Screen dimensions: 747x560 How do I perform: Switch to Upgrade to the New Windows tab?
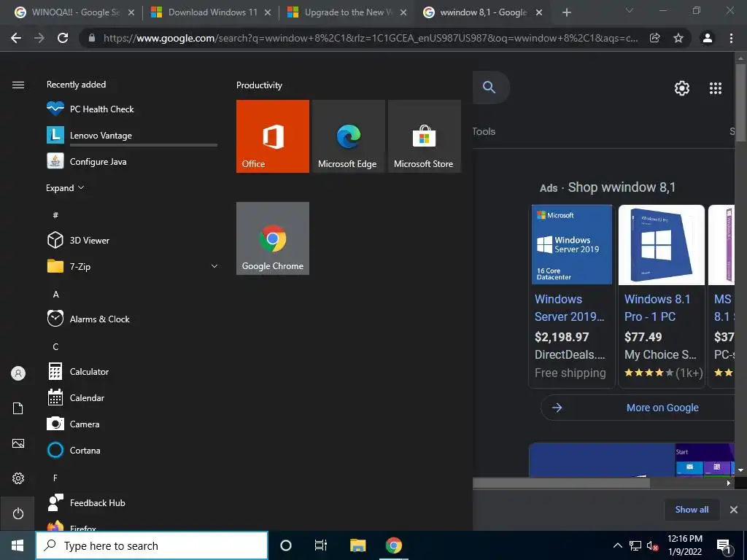[x=348, y=12]
